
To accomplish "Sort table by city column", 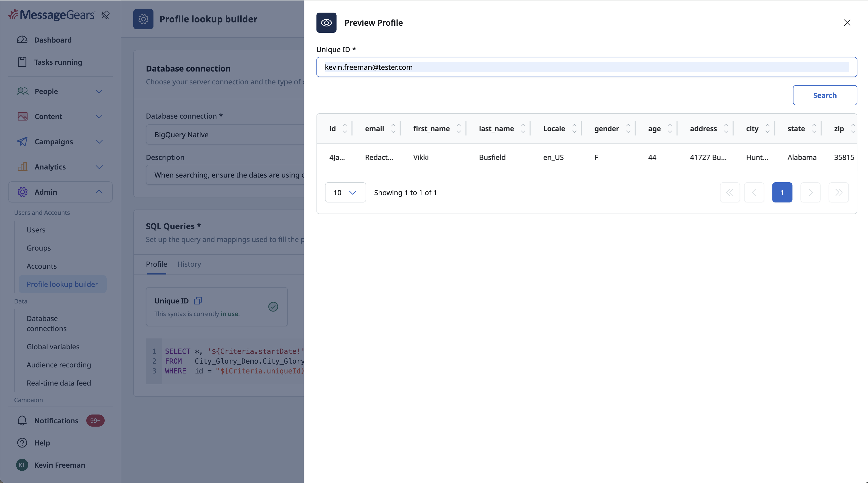I will pyautogui.click(x=768, y=128).
